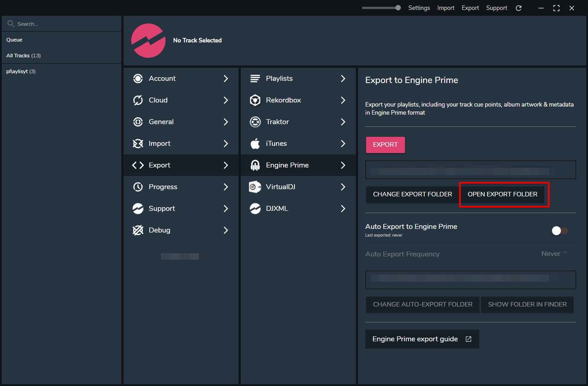Expand the Rekordbox export chevron
The height and width of the screenshot is (386, 588).
pyautogui.click(x=343, y=100)
